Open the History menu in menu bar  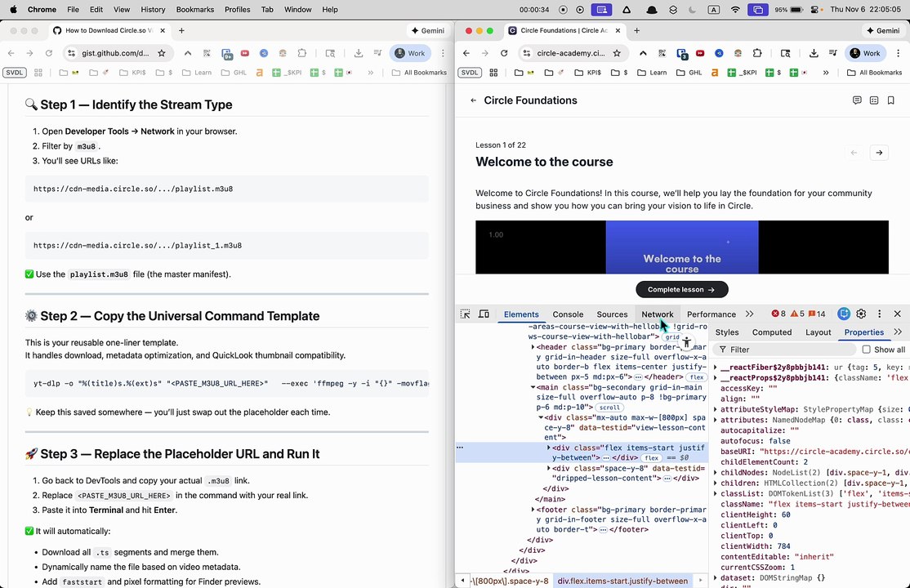(153, 9)
